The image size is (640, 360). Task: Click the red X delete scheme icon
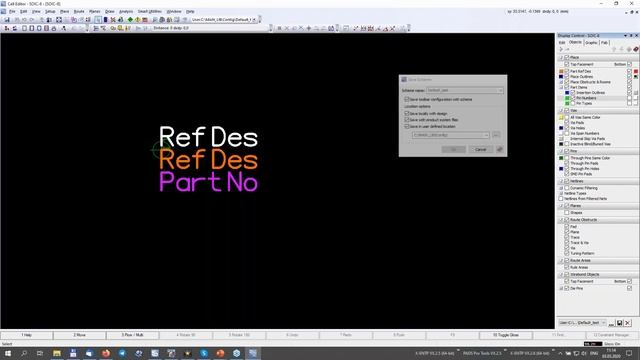pos(628,323)
